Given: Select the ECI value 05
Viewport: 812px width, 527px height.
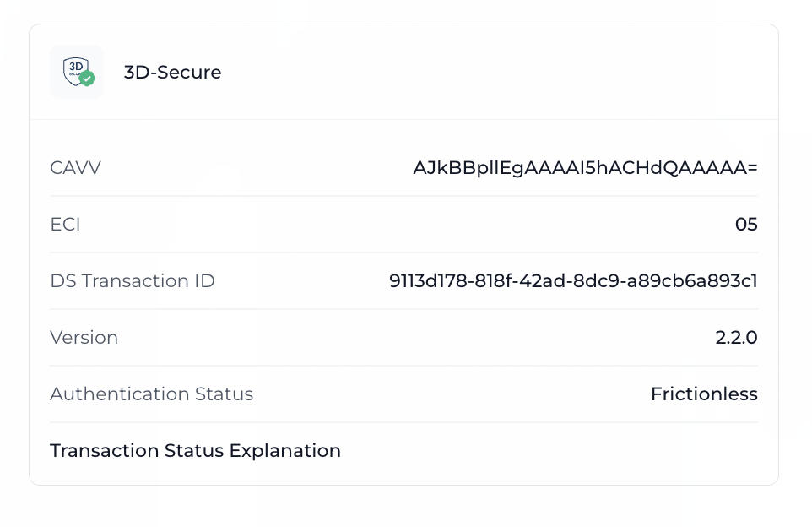Looking at the screenshot, I should pos(746,224).
